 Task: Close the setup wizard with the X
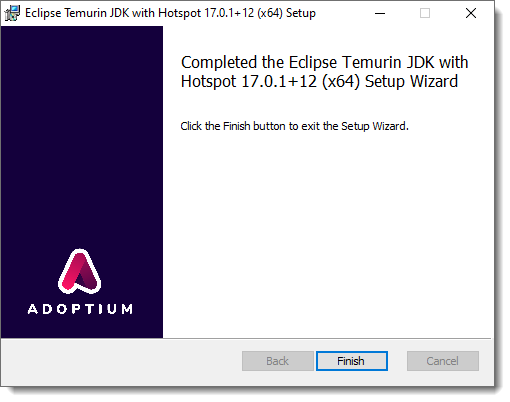point(471,13)
